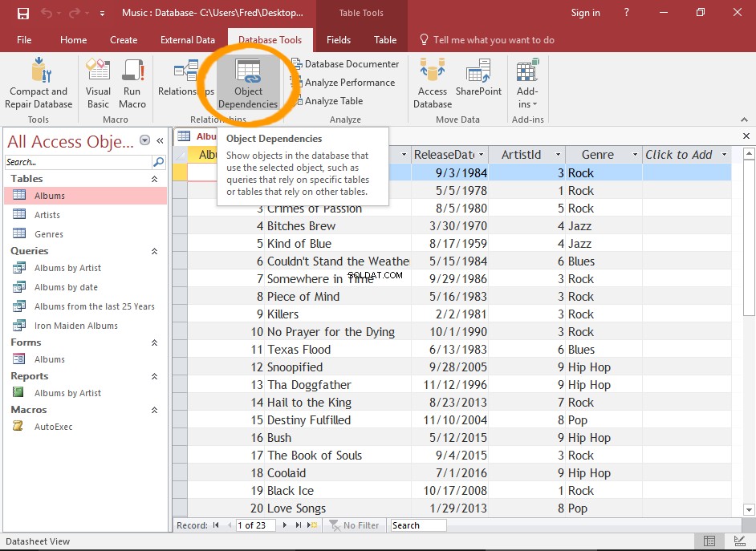
Task: Go to the last record
Action: (x=299, y=525)
